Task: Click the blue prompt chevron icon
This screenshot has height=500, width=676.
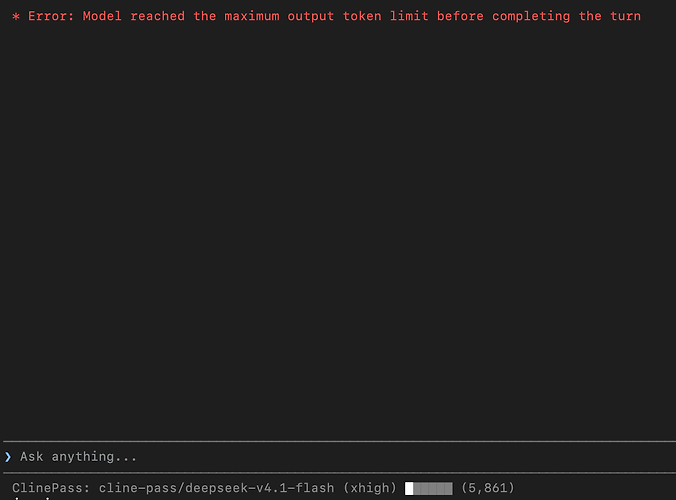Action: pyautogui.click(x=8, y=457)
